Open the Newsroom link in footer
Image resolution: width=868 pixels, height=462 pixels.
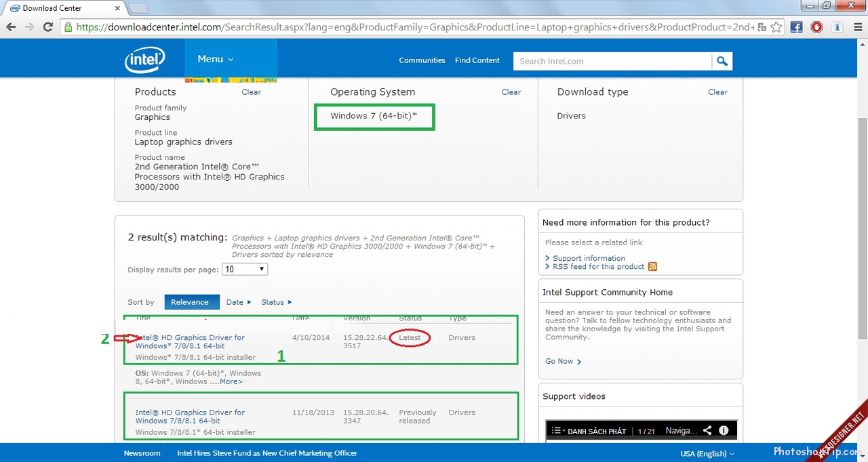[142, 453]
